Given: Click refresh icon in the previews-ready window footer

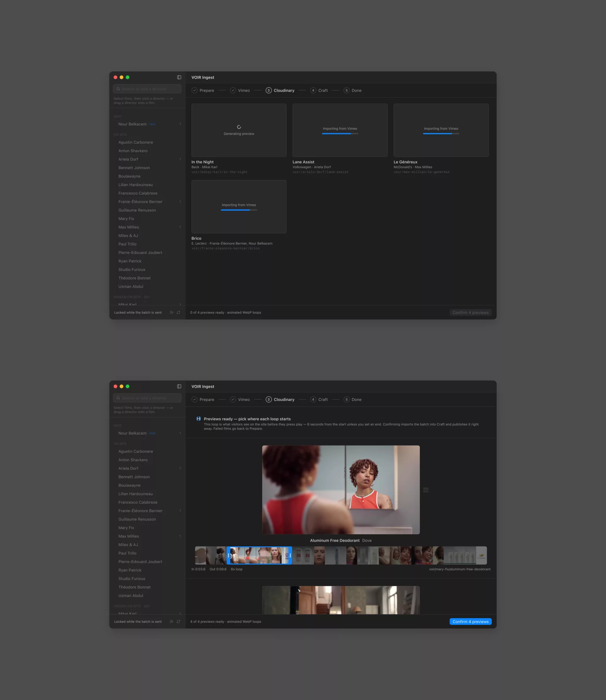Looking at the screenshot, I should coord(179,621).
